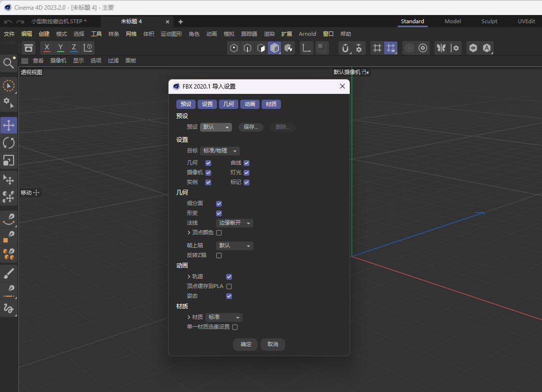Open the search magnifier icon
This screenshot has height=392, width=542.
coord(9,63)
